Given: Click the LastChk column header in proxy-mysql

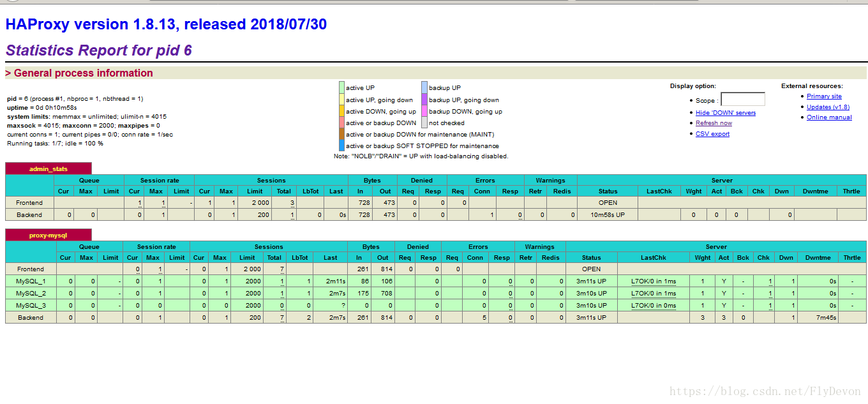Looking at the screenshot, I should (x=654, y=257).
